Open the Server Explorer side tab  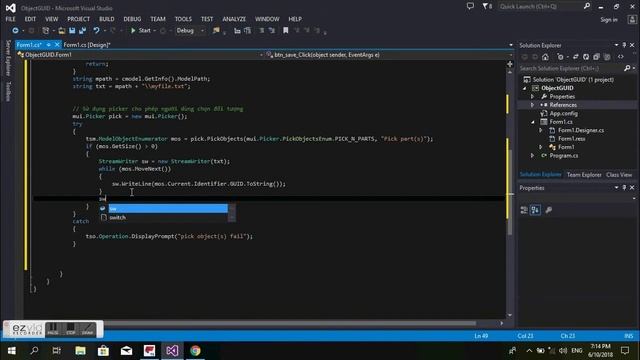[7, 58]
